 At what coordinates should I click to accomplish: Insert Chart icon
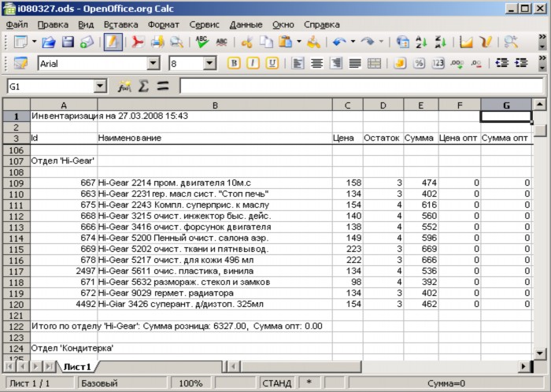[x=466, y=43]
